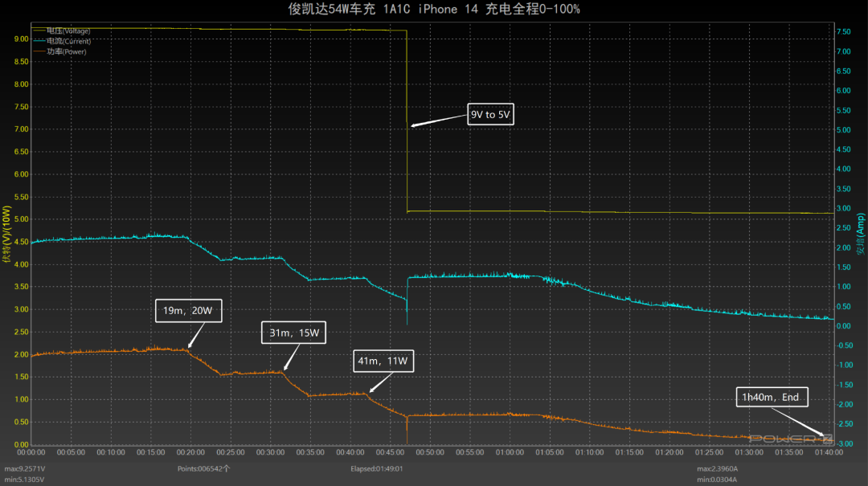Click the 01:20:00 time axis label
The height and width of the screenshot is (486, 868).
tap(669, 452)
